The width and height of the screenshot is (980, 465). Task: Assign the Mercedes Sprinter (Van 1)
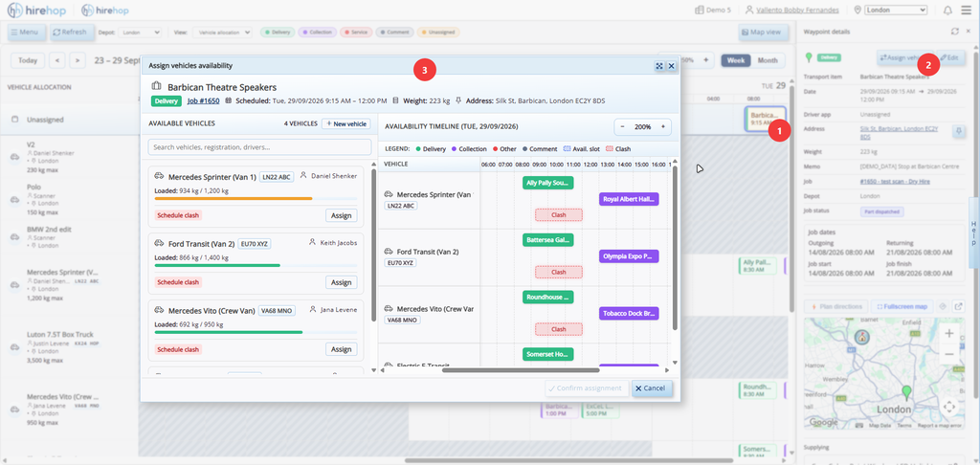(x=342, y=215)
